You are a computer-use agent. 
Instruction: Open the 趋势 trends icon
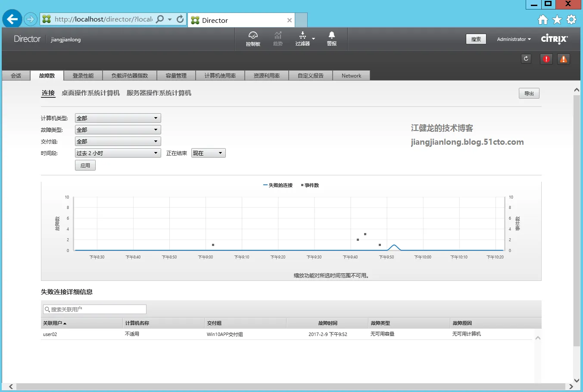tap(278, 39)
